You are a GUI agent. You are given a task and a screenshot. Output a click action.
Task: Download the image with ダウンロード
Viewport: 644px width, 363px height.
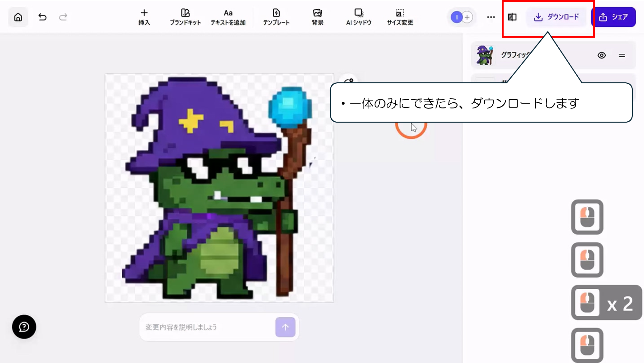pyautogui.click(x=556, y=17)
